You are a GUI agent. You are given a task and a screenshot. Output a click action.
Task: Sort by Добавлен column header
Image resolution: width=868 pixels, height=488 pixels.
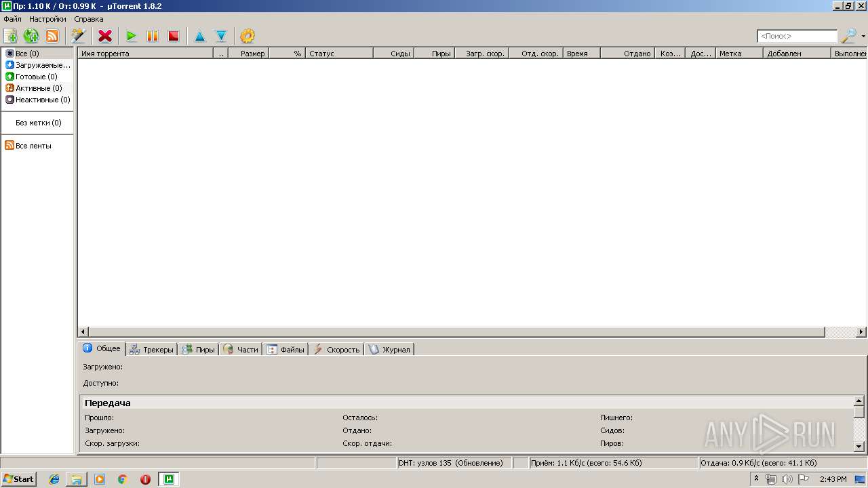coord(797,54)
